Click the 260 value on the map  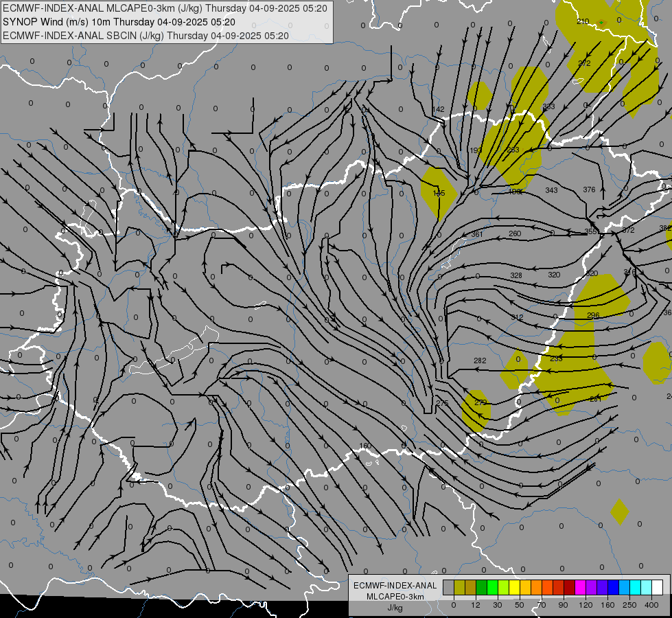pos(515,233)
